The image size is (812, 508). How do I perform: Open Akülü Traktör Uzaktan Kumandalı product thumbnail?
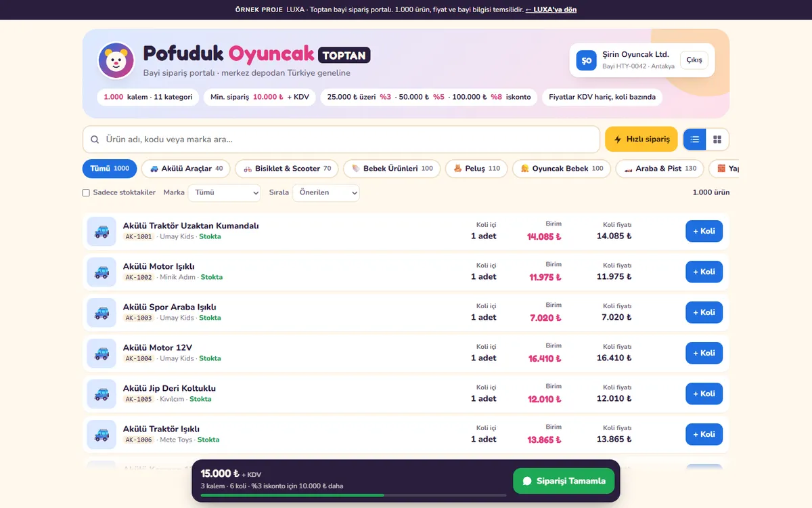pos(101,232)
